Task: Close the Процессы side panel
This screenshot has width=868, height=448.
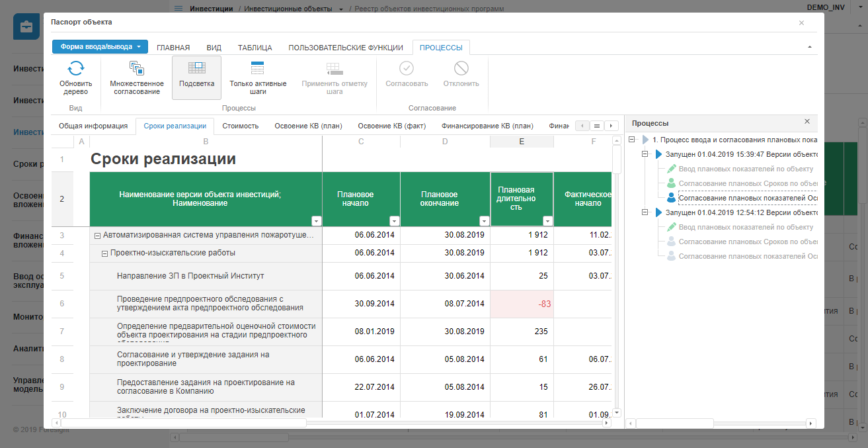Action: pyautogui.click(x=807, y=122)
